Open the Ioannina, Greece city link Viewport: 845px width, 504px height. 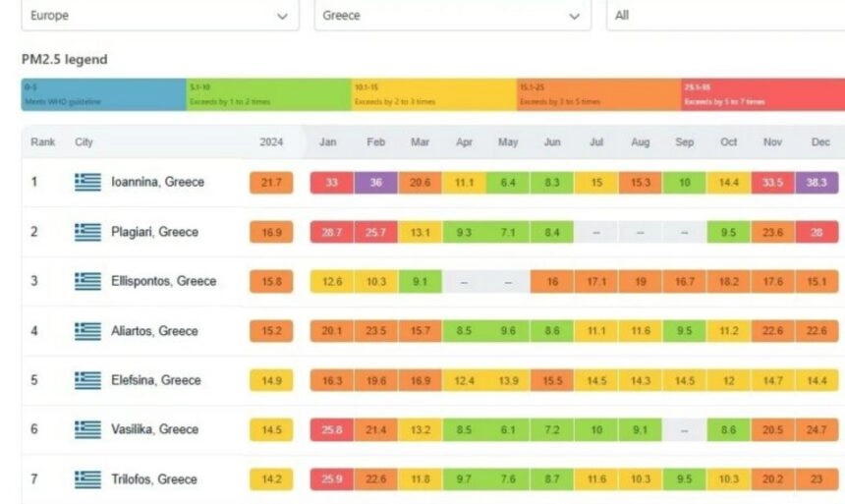pos(157,182)
